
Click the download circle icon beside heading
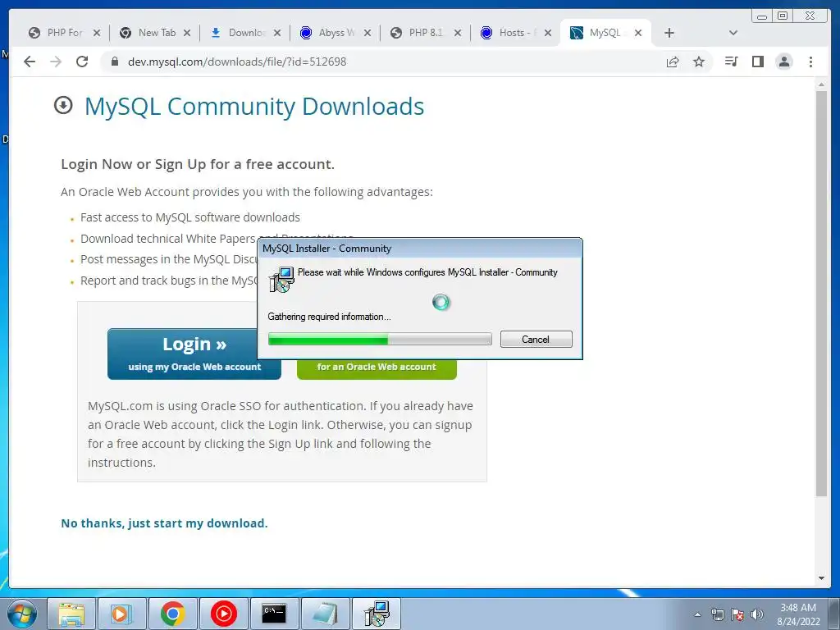click(x=63, y=105)
